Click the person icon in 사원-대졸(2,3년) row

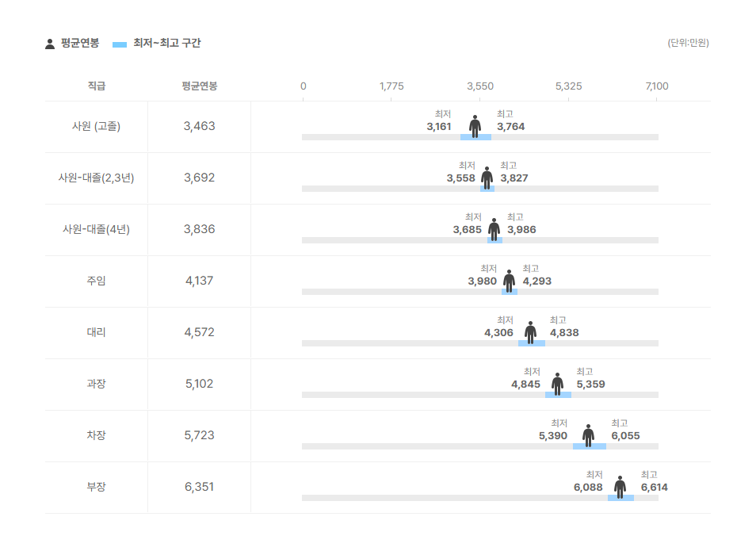pos(487,178)
